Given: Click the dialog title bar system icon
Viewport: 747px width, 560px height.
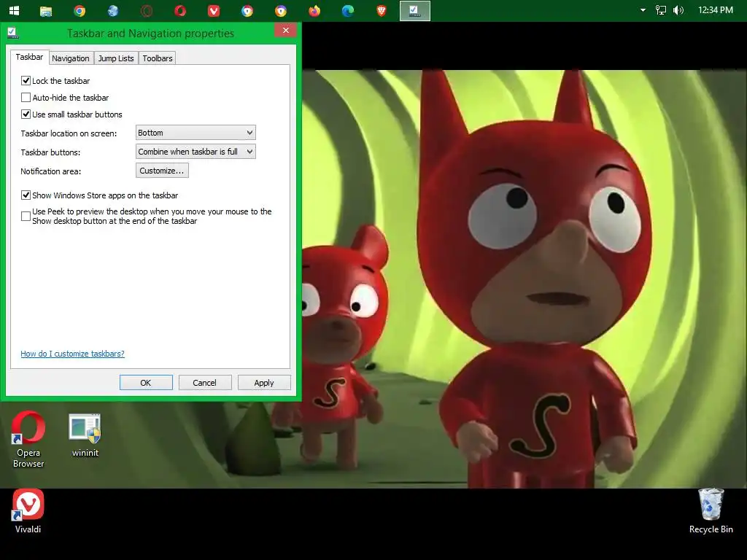Looking at the screenshot, I should tap(13, 33).
